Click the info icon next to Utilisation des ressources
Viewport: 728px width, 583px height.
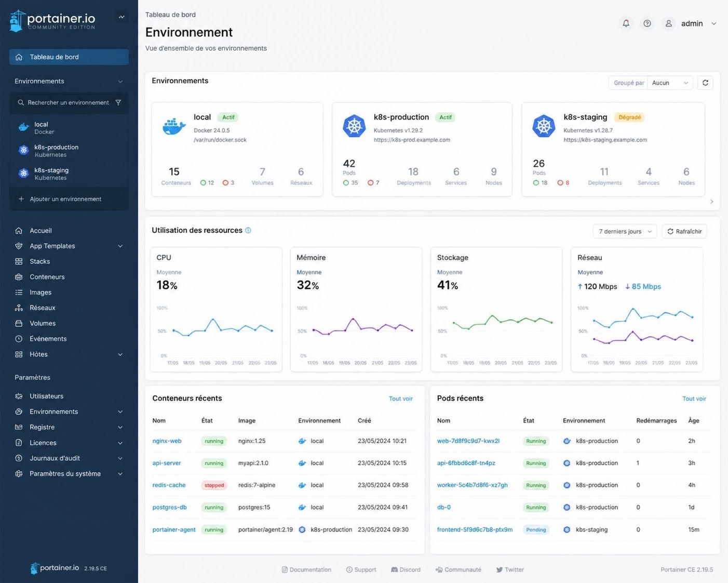pos(248,230)
